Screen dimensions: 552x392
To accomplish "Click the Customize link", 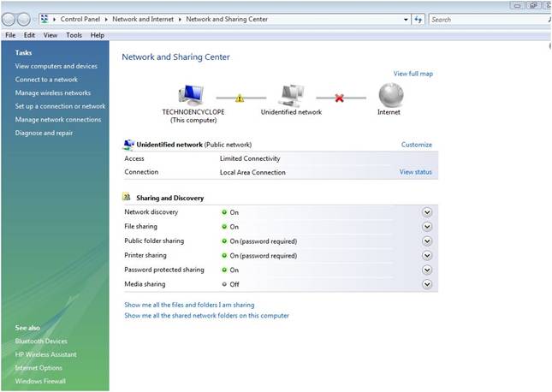I will click(417, 145).
